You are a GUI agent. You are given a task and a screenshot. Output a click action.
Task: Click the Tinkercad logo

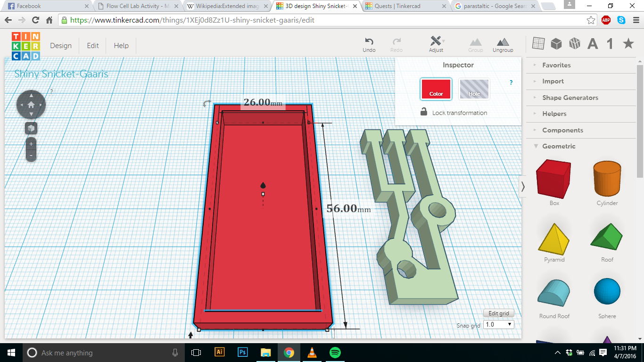tap(26, 46)
